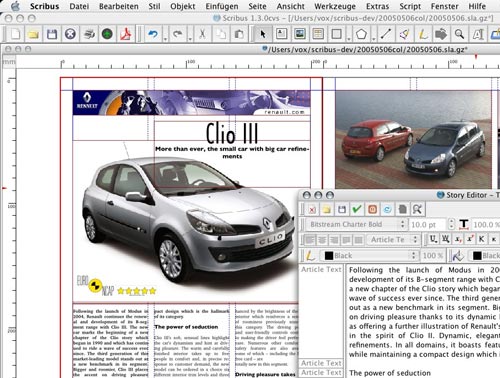Click the 10.0 pt font size field

pos(428,224)
